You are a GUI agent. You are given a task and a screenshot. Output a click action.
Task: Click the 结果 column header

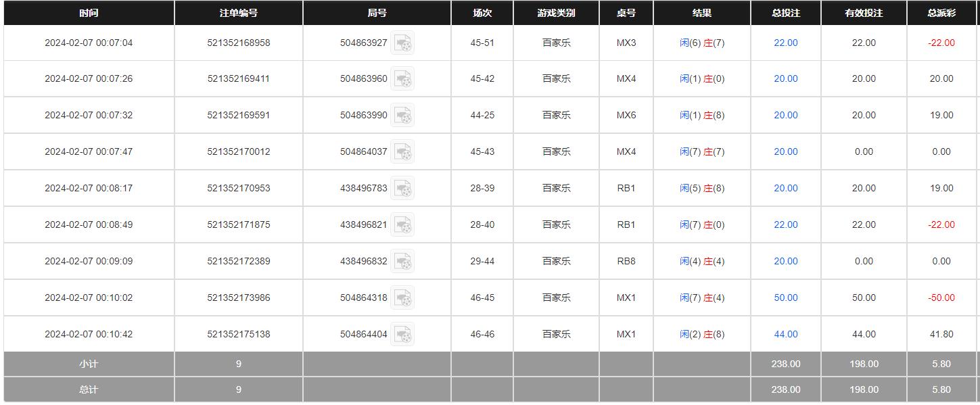pyautogui.click(x=702, y=13)
